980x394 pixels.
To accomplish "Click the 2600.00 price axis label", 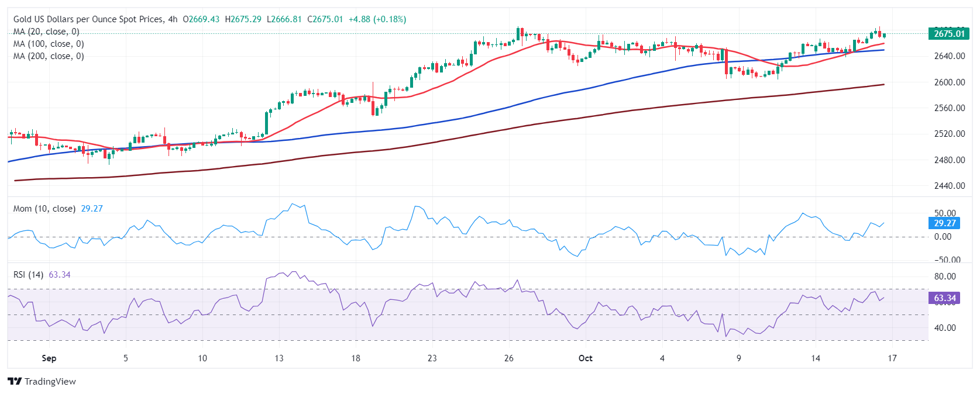I will coord(950,82).
